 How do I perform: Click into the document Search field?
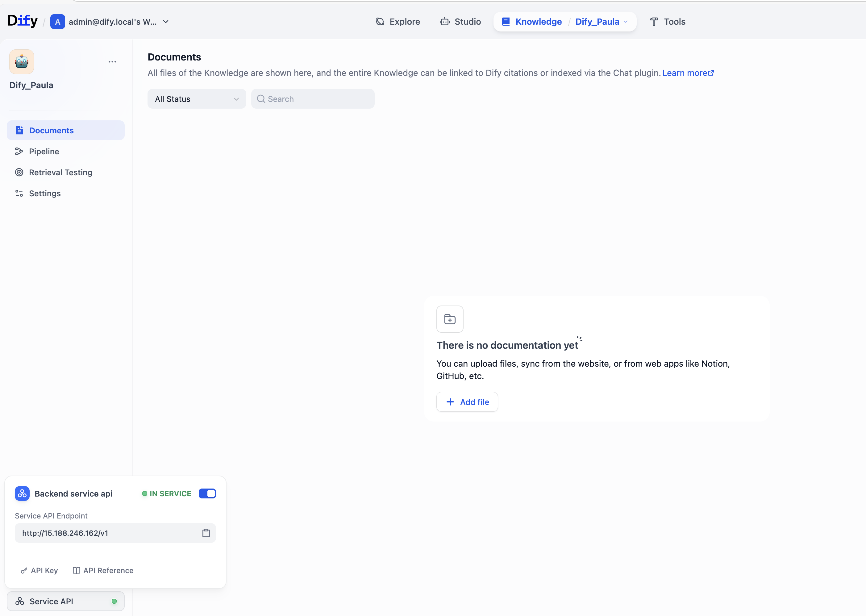pyautogui.click(x=313, y=99)
